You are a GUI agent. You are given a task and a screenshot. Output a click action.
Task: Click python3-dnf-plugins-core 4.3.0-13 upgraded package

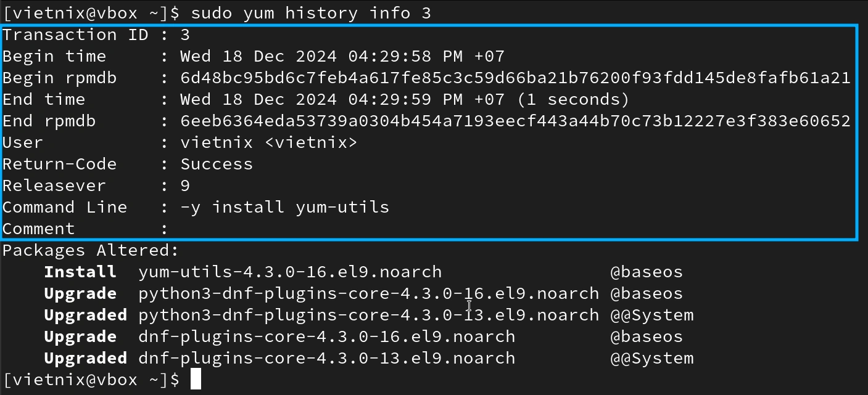(x=369, y=315)
